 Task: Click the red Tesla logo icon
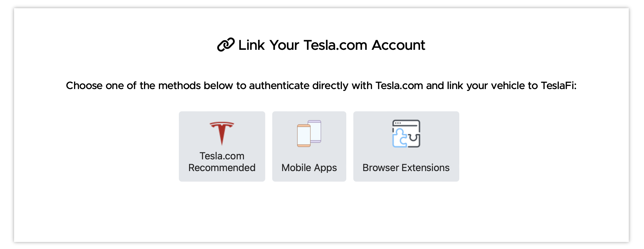pyautogui.click(x=222, y=133)
